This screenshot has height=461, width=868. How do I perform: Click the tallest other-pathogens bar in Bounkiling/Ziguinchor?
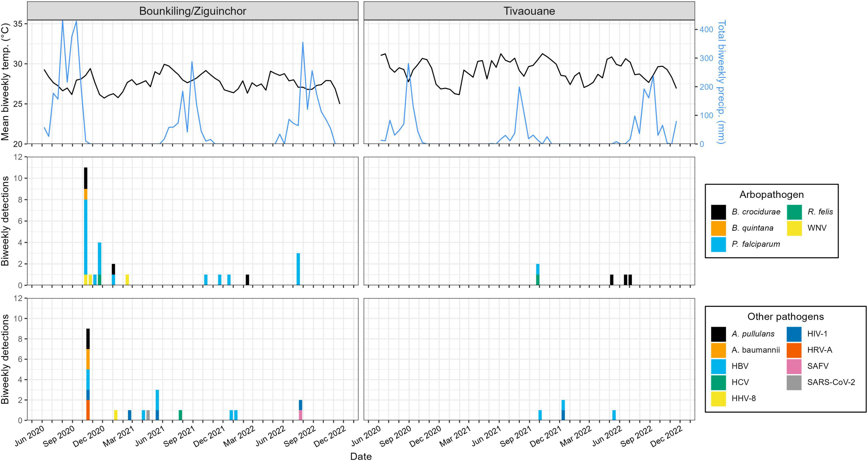88,374
